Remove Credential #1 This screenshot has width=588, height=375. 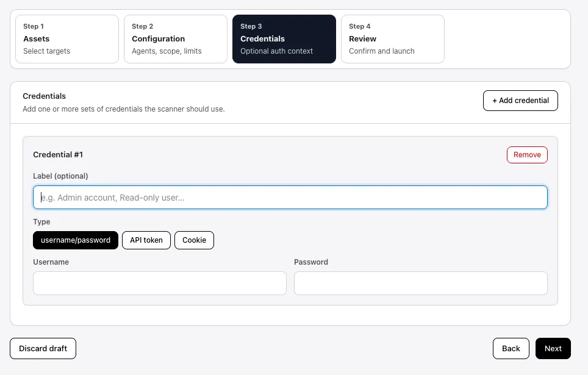(526, 154)
